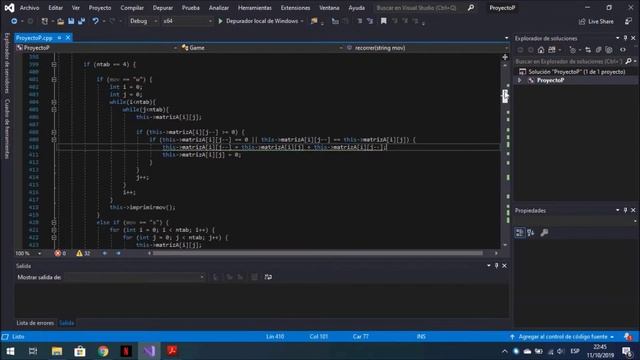Collapse the code block at line 399

coord(54,64)
